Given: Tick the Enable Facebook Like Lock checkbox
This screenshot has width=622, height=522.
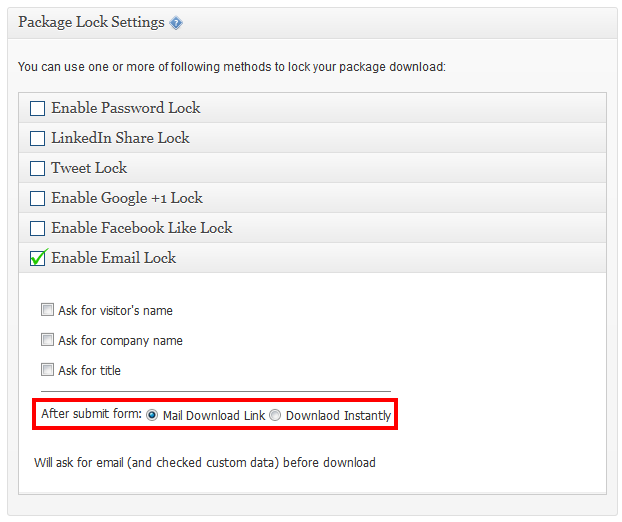Looking at the screenshot, I should coord(37,228).
